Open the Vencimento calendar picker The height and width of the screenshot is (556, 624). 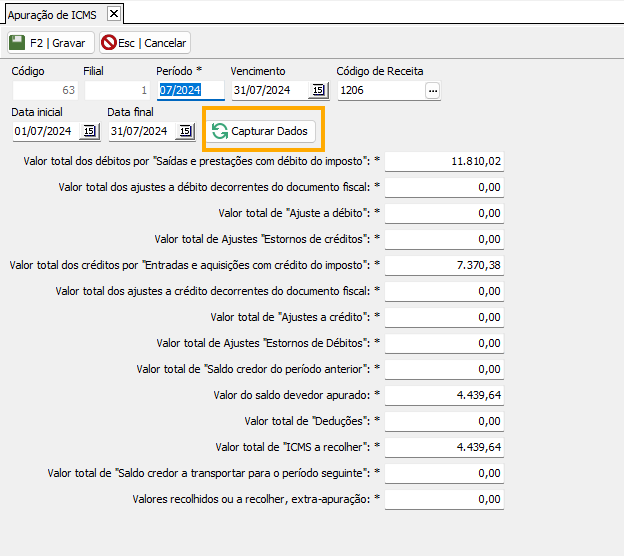click(x=318, y=91)
